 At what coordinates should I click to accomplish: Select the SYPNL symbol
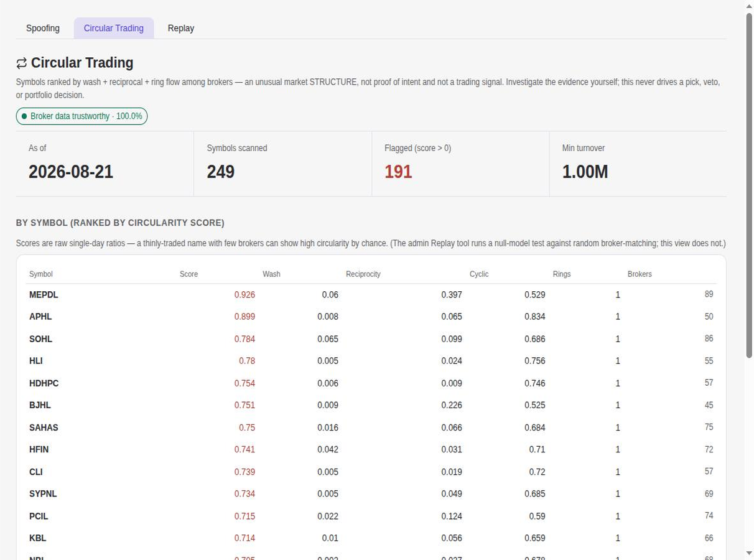(x=43, y=494)
